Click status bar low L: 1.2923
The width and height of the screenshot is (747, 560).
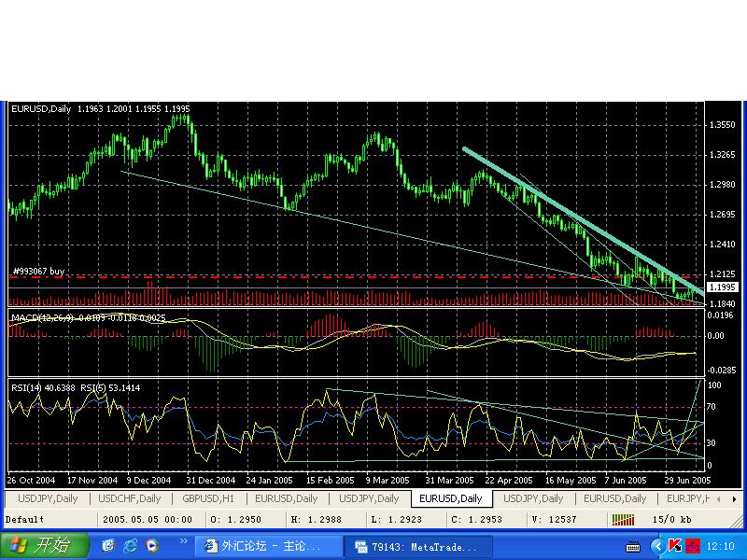pyautogui.click(x=397, y=520)
